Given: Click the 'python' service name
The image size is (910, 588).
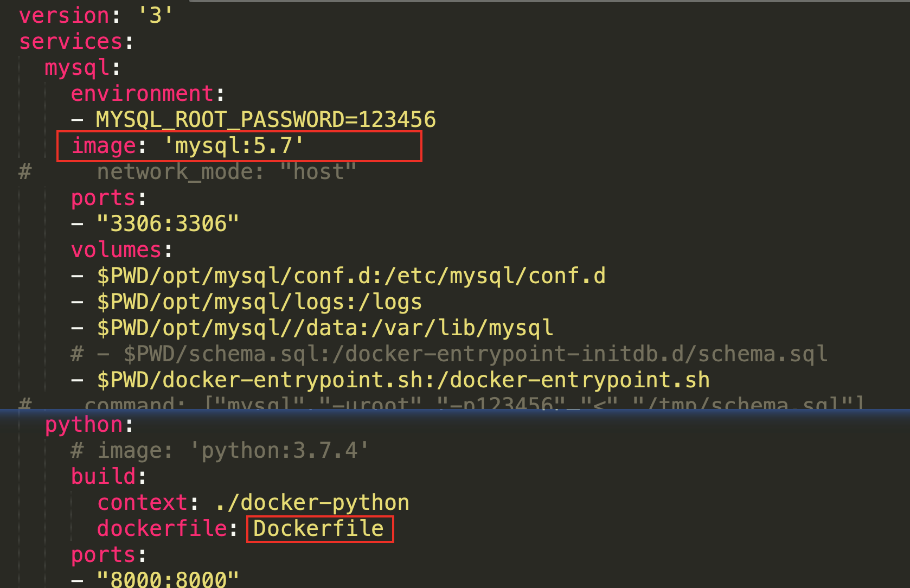Looking at the screenshot, I should tap(84, 425).
